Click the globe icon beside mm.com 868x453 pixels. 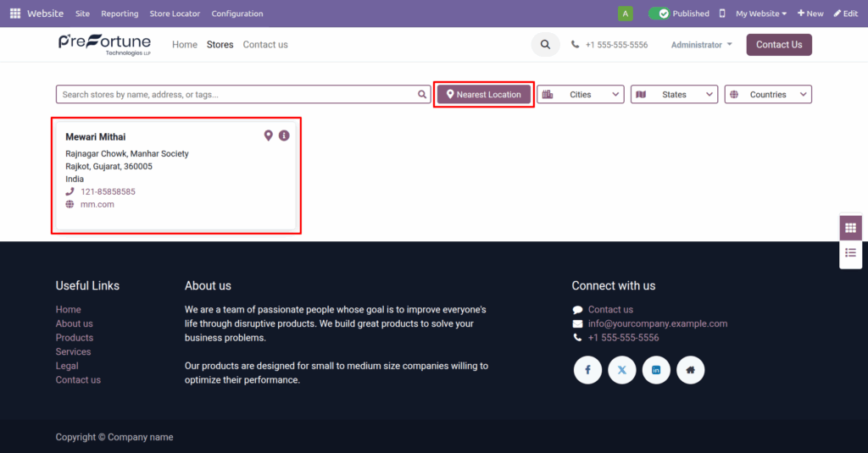[70, 205]
